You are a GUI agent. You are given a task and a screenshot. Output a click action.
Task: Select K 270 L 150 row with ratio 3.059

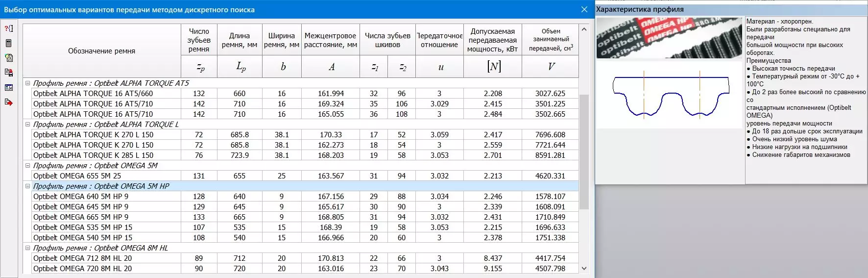(x=301, y=135)
